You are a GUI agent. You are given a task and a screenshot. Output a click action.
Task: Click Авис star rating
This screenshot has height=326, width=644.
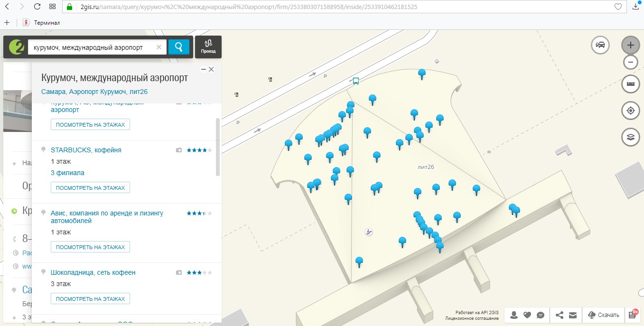pyautogui.click(x=199, y=214)
